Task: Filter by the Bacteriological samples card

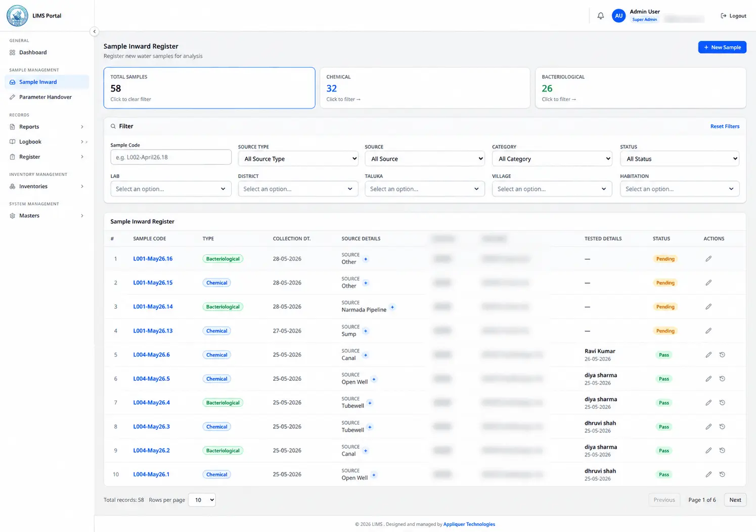Action: [x=641, y=88]
